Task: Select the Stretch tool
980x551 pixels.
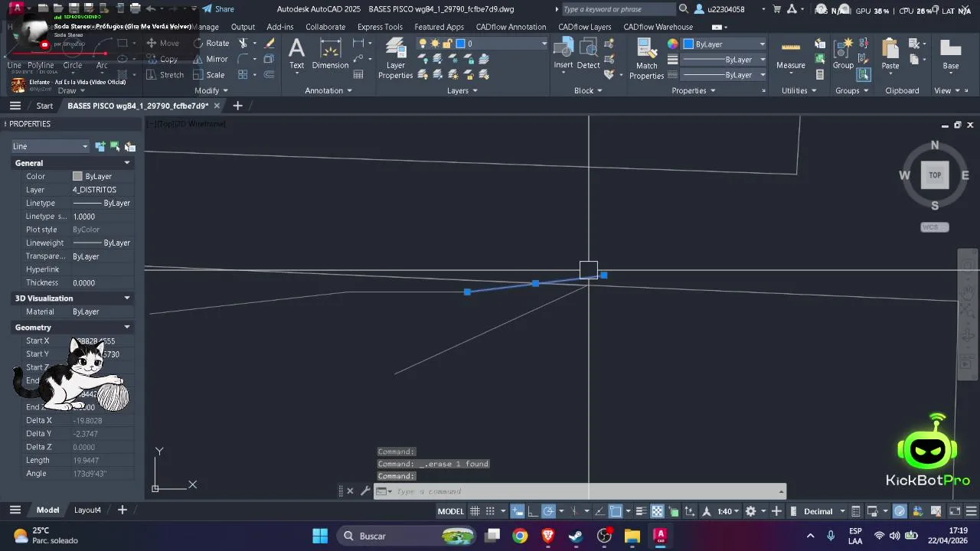Action: click(x=165, y=75)
